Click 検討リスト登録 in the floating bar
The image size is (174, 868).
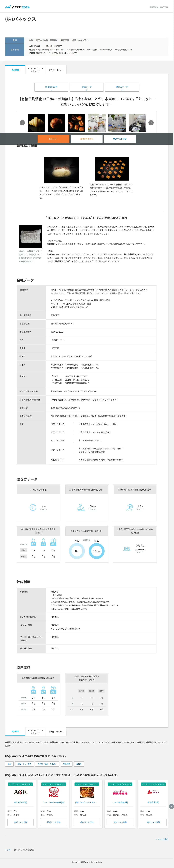pos(120,139)
